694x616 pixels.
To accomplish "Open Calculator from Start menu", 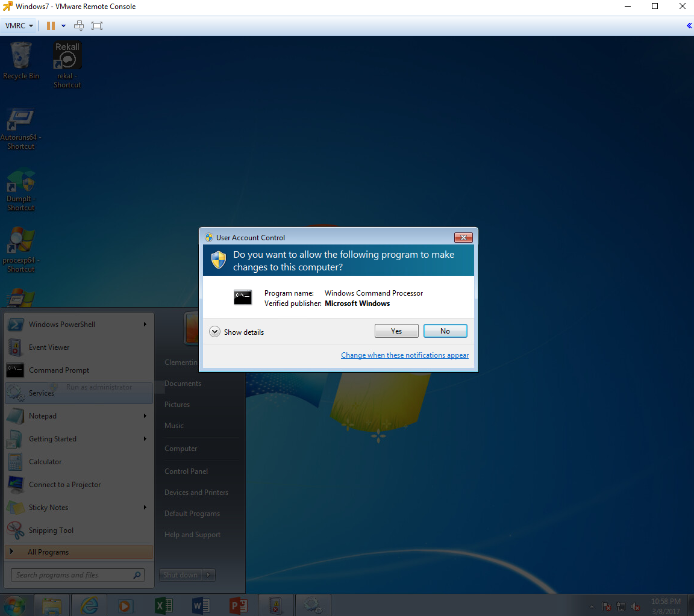I will [79, 462].
